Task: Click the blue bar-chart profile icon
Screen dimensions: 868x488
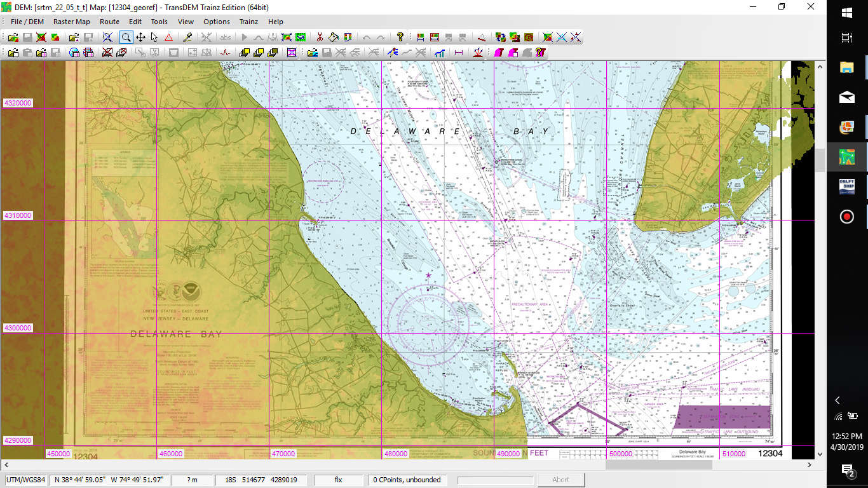Action: tap(440, 53)
